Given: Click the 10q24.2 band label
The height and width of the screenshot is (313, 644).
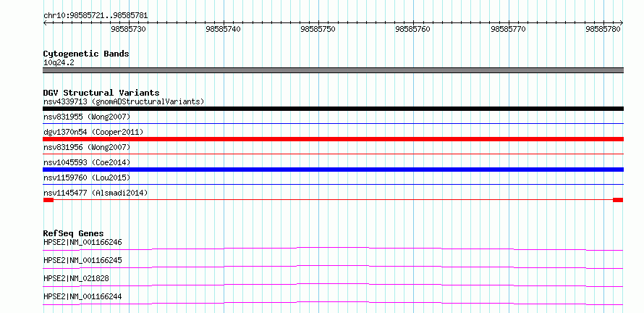Looking at the screenshot, I should coord(59,63).
